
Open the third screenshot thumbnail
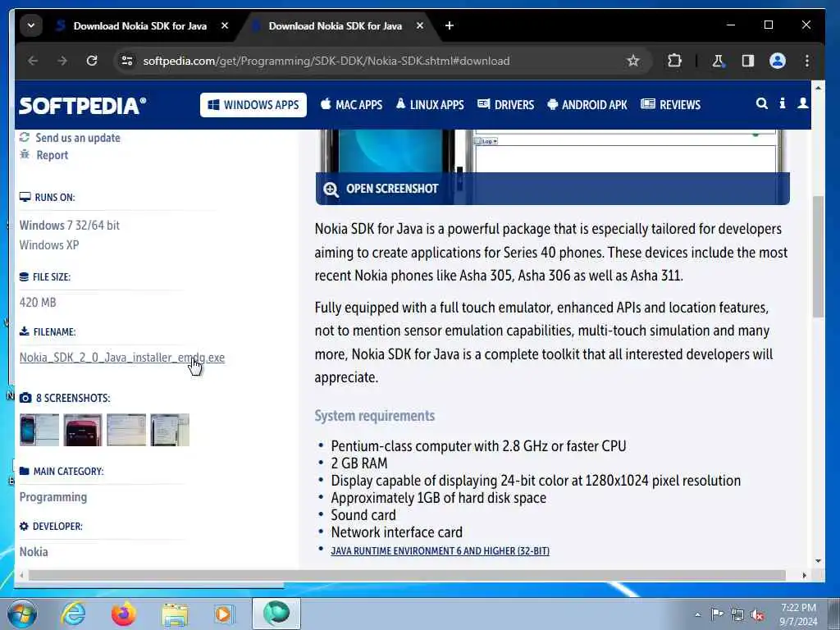126,430
